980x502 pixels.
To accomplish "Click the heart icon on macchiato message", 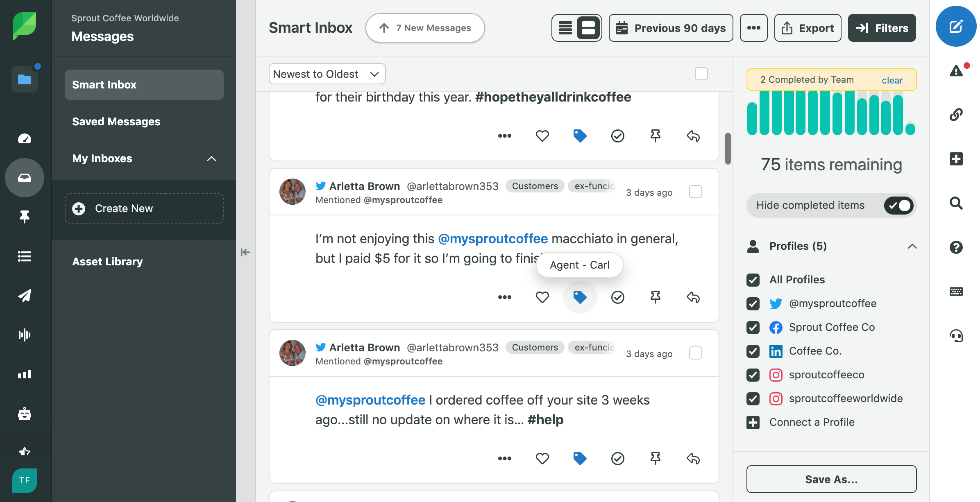I will pos(542,297).
